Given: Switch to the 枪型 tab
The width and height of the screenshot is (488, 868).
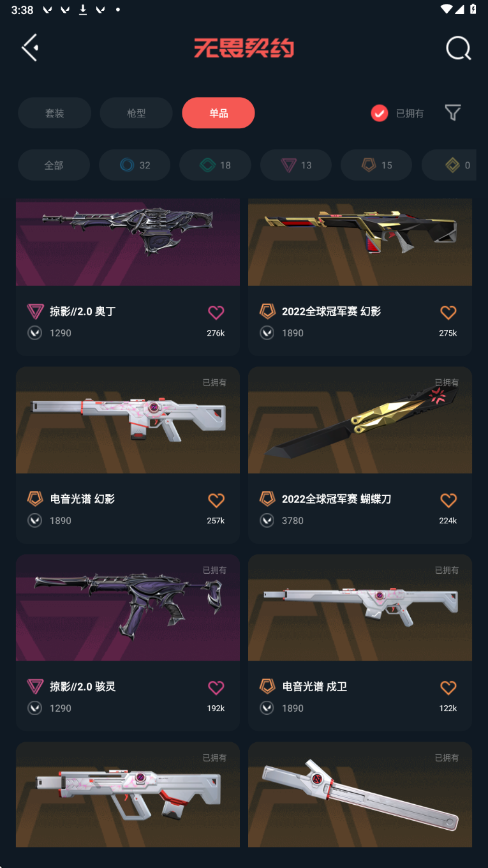Looking at the screenshot, I should (x=136, y=113).
